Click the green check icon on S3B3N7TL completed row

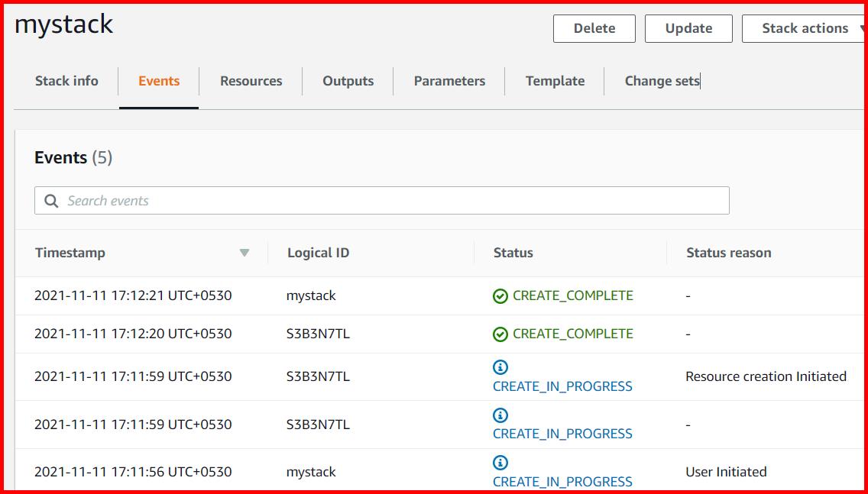pyautogui.click(x=500, y=334)
